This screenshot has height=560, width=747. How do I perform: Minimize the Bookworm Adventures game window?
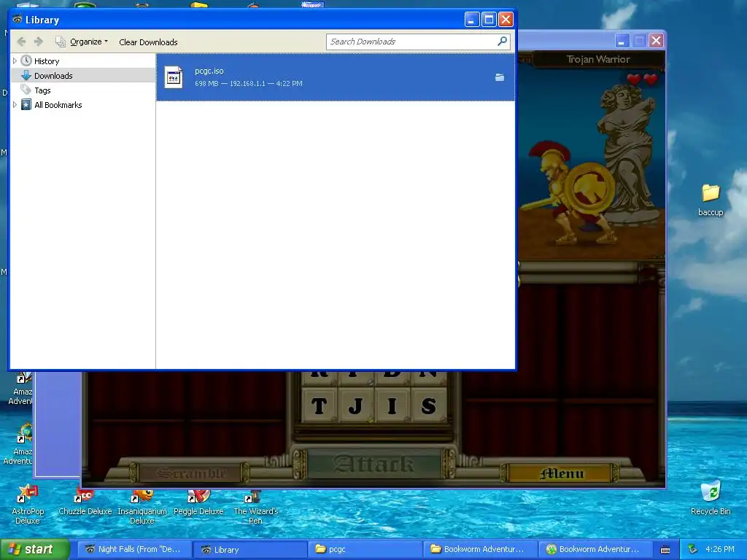[x=622, y=41]
